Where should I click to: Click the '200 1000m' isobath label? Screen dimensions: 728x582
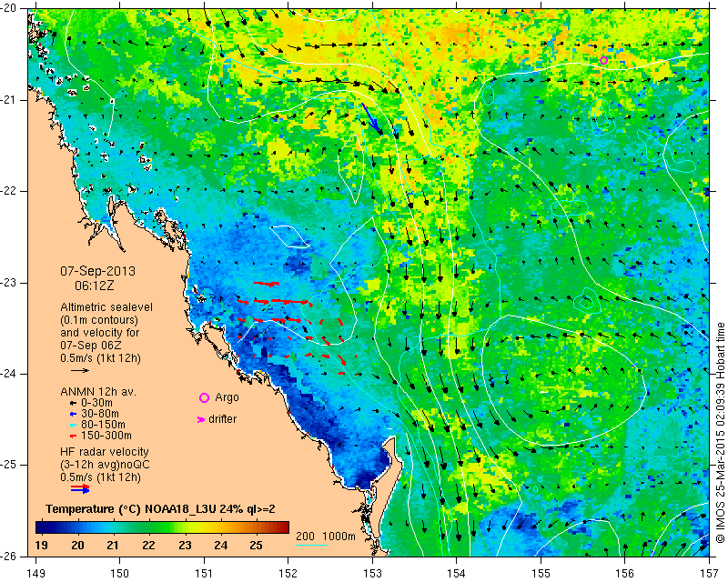[x=326, y=537]
